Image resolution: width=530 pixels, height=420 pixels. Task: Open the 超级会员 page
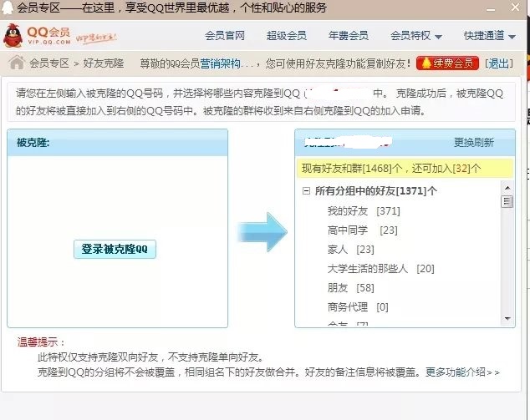coord(287,35)
